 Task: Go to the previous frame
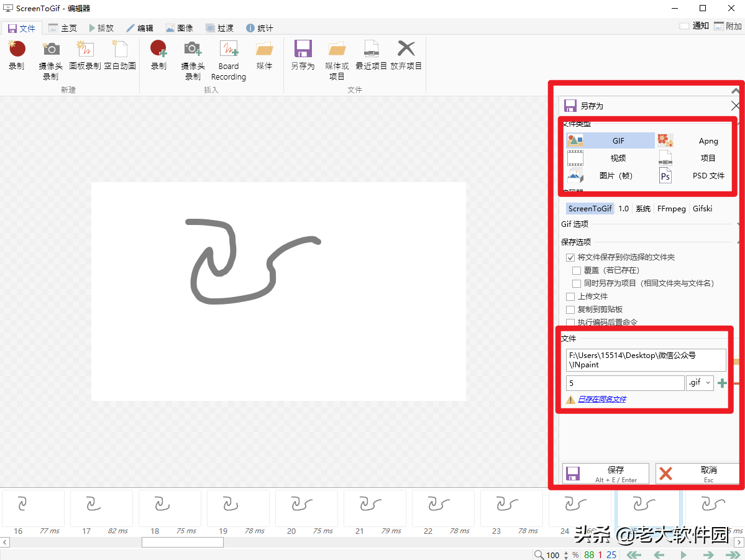click(659, 555)
